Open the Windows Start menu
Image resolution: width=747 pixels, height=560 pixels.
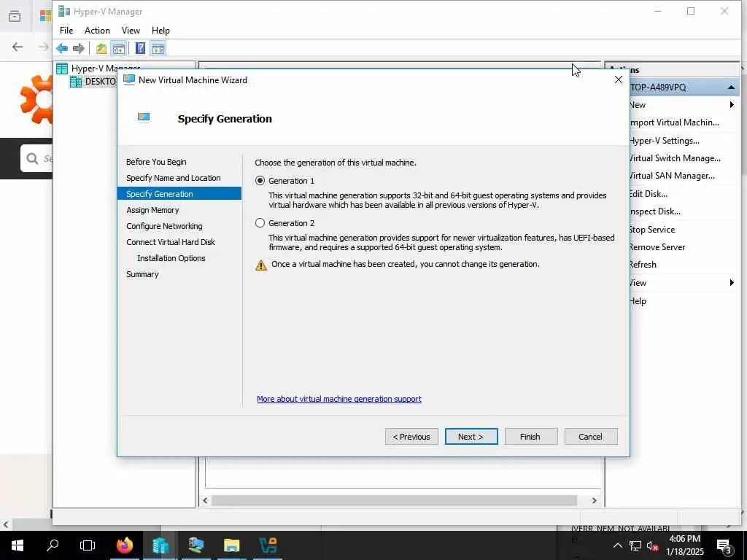pyautogui.click(x=18, y=545)
